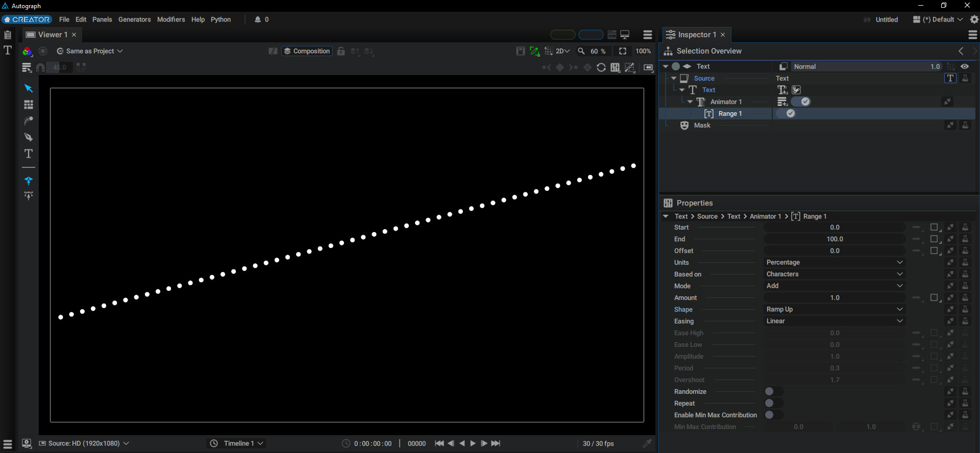Click the CREATOR home button
The height and width of the screenshot is (453, 980).
click(x=27, y=19)
